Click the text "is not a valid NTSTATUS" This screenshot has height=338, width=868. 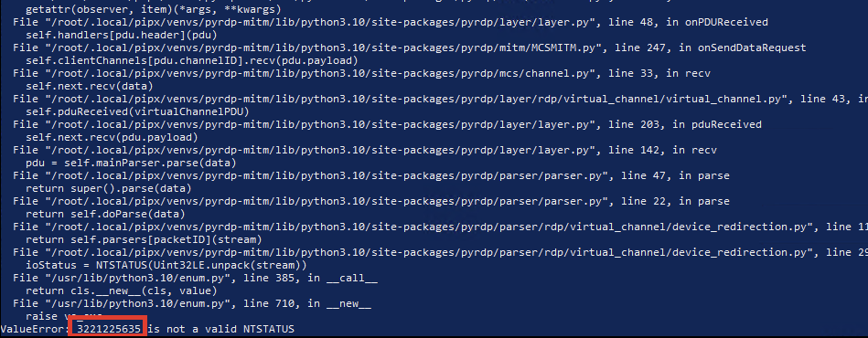pos(220,329)
